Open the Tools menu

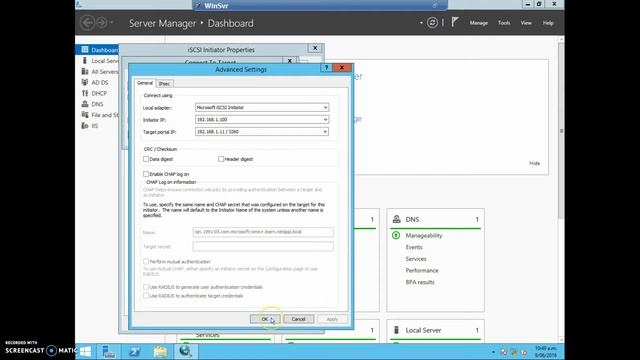point(504,23)
